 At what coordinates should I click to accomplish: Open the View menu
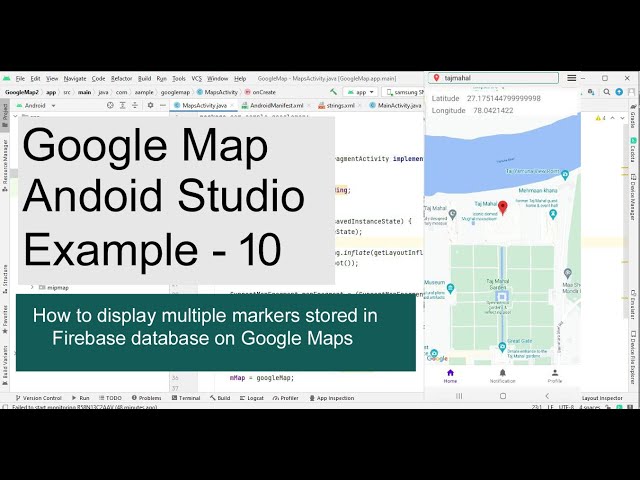(52, 78)
